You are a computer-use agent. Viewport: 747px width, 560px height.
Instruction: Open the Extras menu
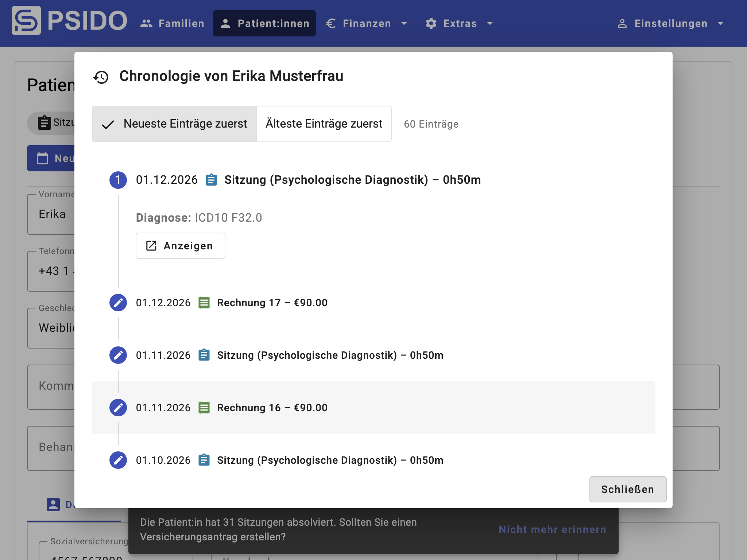coord(460,23)
